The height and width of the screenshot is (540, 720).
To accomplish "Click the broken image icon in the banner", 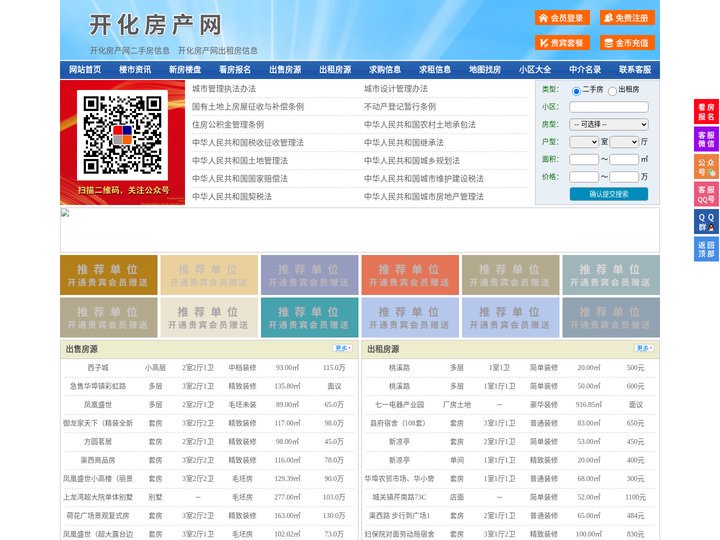I will click(x=65, y=212).
